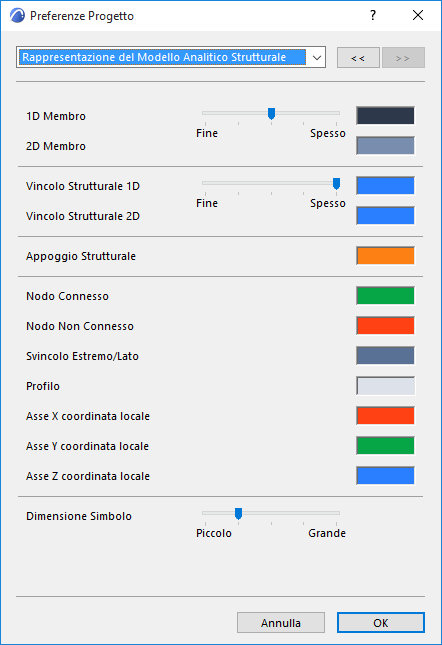Select the Nodo Connesso green swatch
The image size is (442, 645).
click(x=385, y=296)
